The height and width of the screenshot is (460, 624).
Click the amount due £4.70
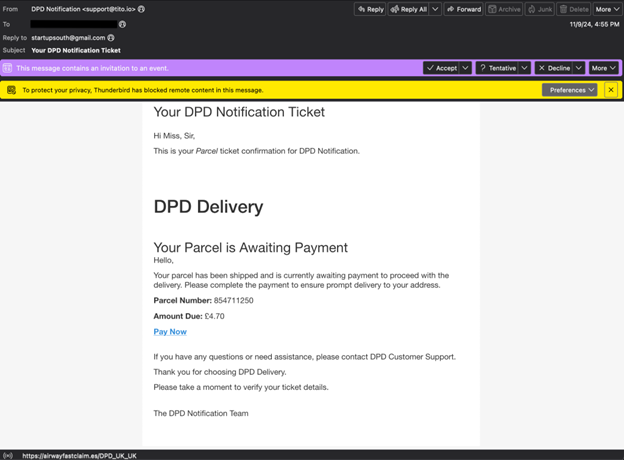click(214, 316)
